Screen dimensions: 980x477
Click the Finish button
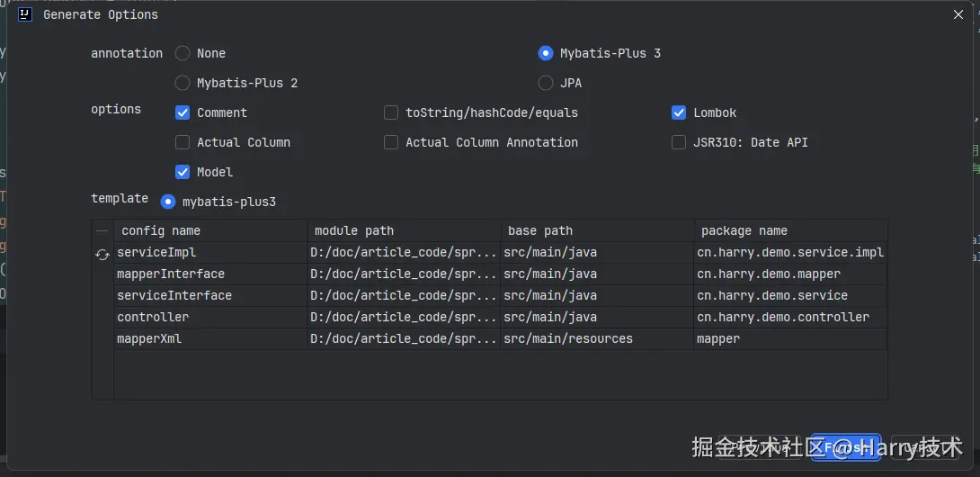845,447
